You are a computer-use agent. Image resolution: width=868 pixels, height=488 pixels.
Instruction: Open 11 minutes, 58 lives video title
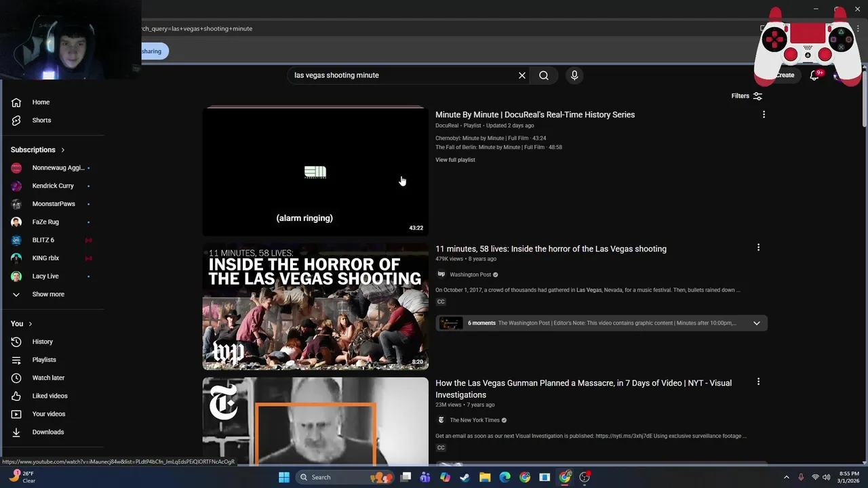pyautogui.click(x=551, y=249)
